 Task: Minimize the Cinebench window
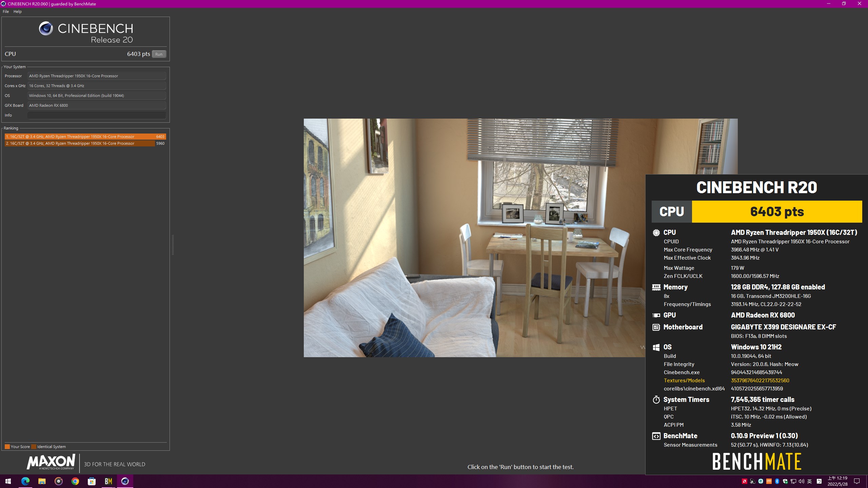pos(829,4)
